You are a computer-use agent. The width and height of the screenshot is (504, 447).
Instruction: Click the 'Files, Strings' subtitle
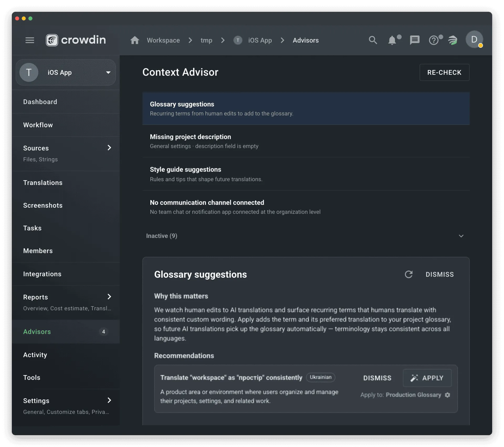pyautogui.click(x=40, y=159)
